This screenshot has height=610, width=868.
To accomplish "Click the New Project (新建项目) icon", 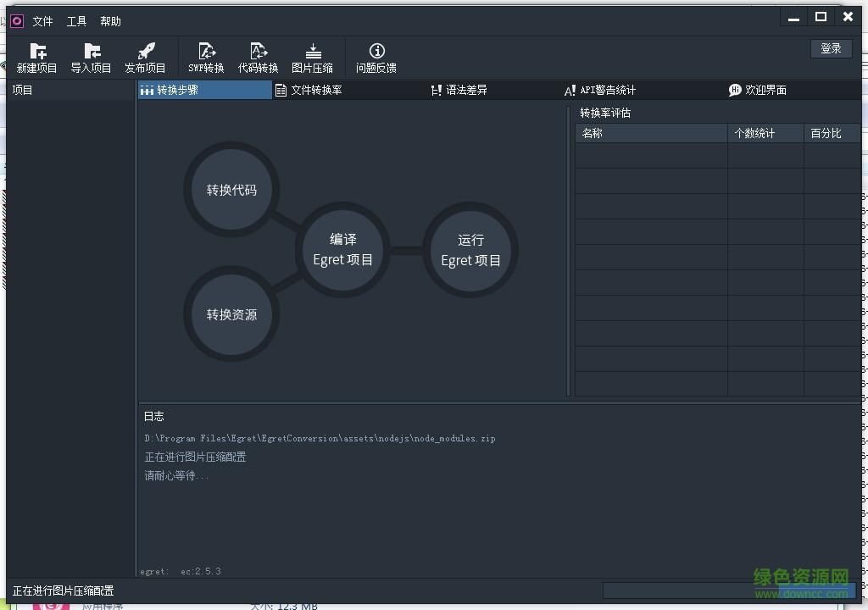I will (x=37, y=53).
